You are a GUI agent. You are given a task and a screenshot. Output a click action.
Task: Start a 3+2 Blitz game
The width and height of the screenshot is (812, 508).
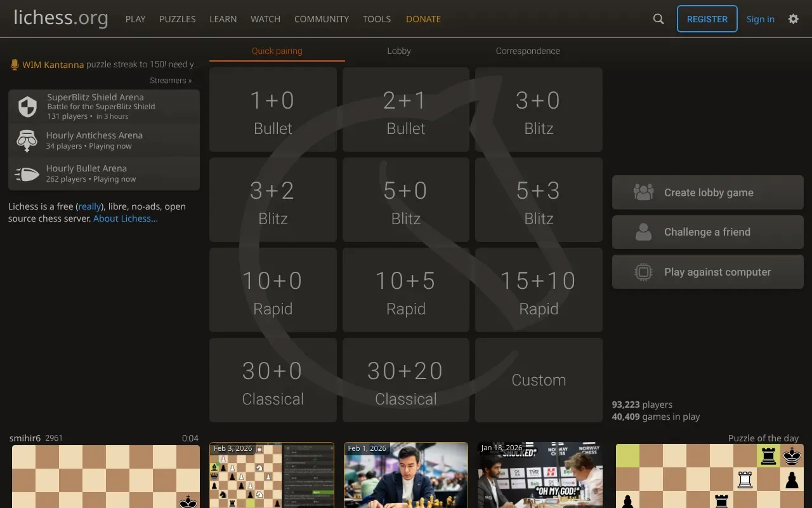coord(273,200)
